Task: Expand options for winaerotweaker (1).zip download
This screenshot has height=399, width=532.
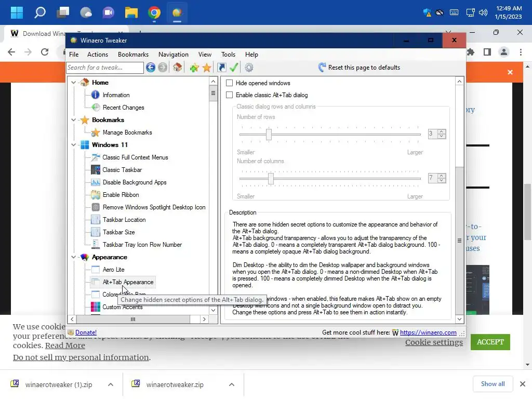Action: [x=111, y=384]
